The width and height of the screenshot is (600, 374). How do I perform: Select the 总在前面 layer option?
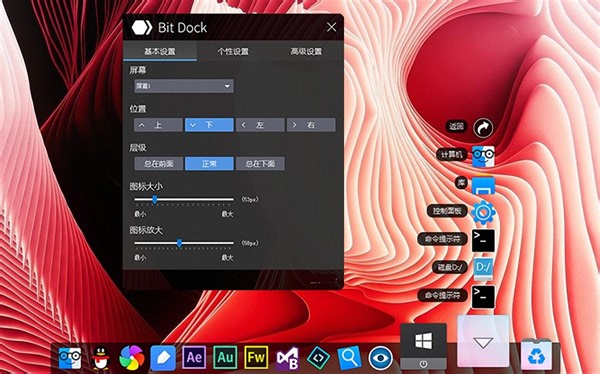tap(158, 163)
